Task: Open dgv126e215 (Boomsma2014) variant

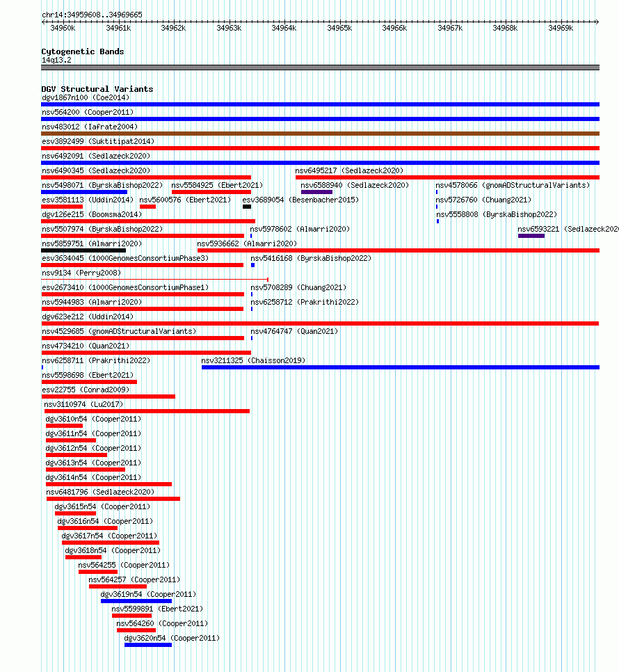Action: point(92,214)
